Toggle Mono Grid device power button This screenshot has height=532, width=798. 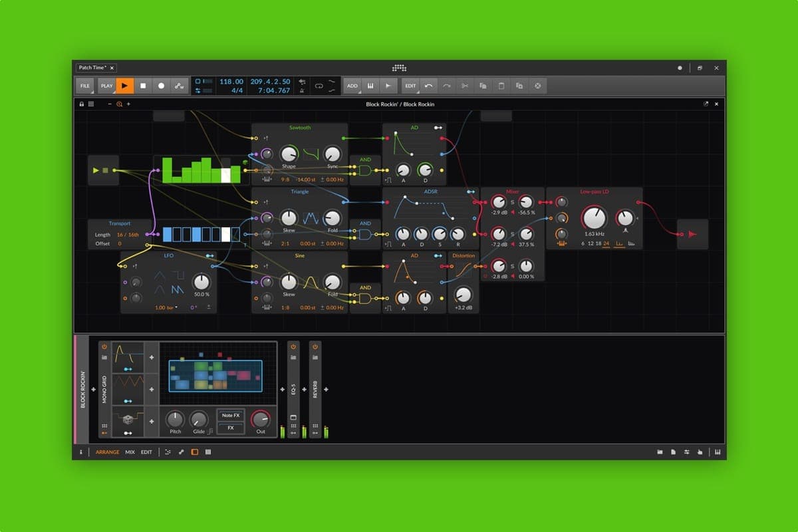coord(104,346)
